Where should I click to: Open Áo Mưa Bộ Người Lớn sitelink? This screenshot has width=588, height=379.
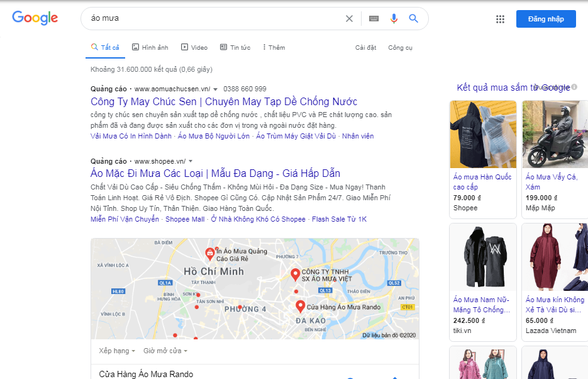pyautogui.click(x=214, y=136)
